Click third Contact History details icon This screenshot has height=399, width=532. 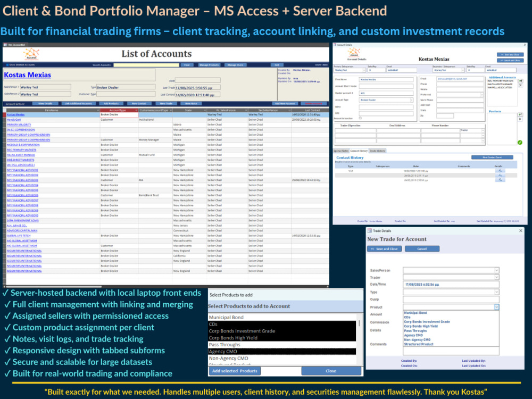(500, 180)
